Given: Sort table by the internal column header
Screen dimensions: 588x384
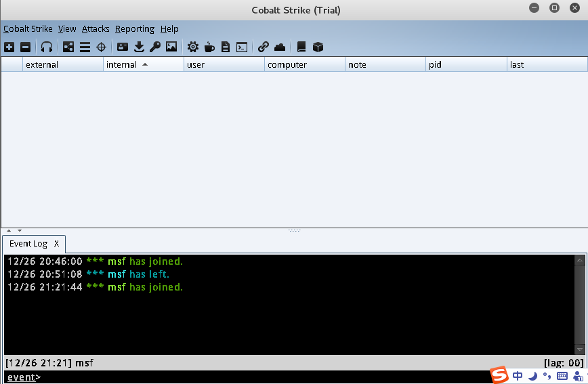Looking at the screenshot, I should (143, 65).
